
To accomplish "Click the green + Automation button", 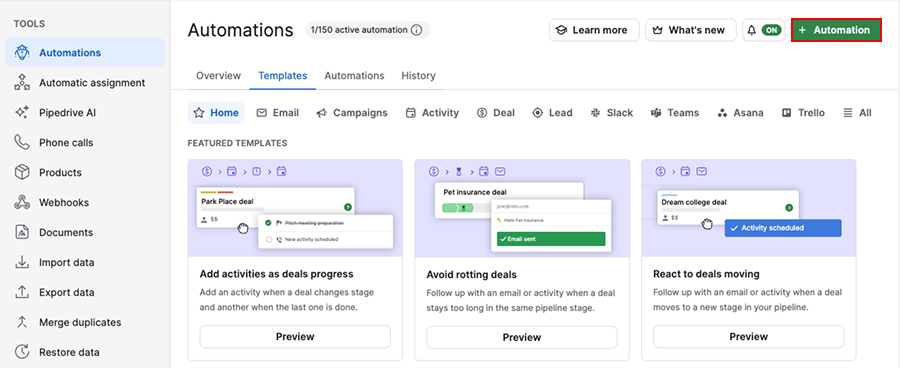I will click(x=836, y=30).
